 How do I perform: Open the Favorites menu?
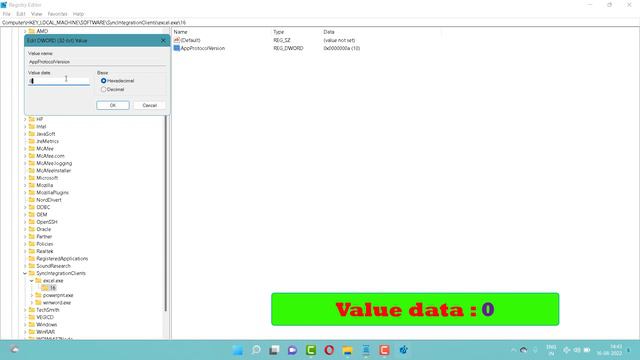point(58,14)
